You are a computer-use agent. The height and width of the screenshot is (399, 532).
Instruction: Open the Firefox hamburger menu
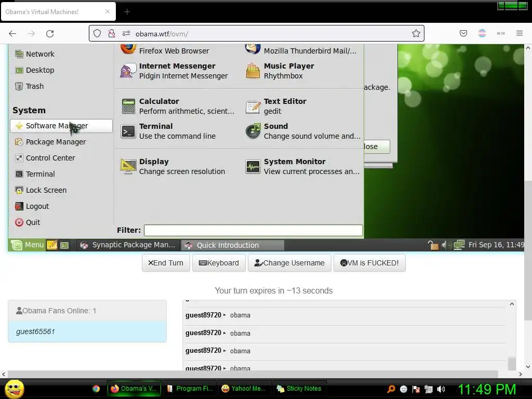(x=520, y=33)
